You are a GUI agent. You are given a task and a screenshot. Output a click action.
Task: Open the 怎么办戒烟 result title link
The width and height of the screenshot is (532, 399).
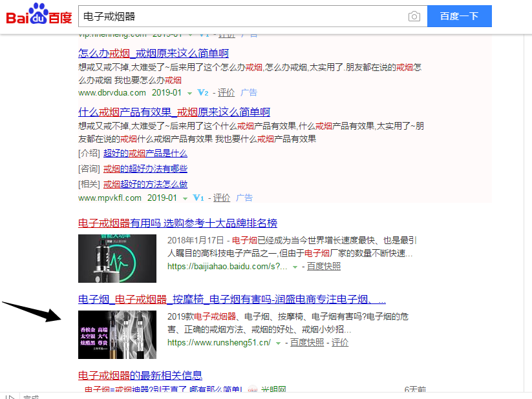tap(153, 53)
